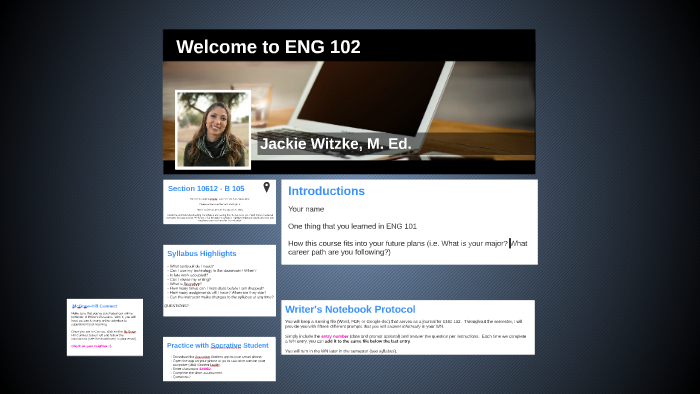Click the pink 'entry number' text
The height and width of the screenshot is (394, 700).
point(335,336)
